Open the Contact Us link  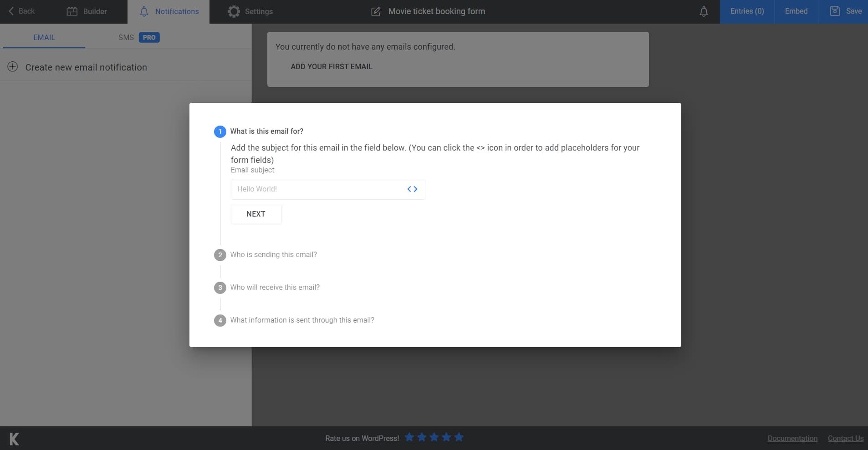846,438
